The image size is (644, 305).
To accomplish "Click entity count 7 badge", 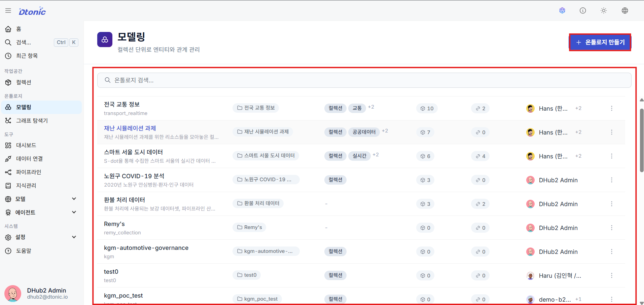I will coord(425,132).
